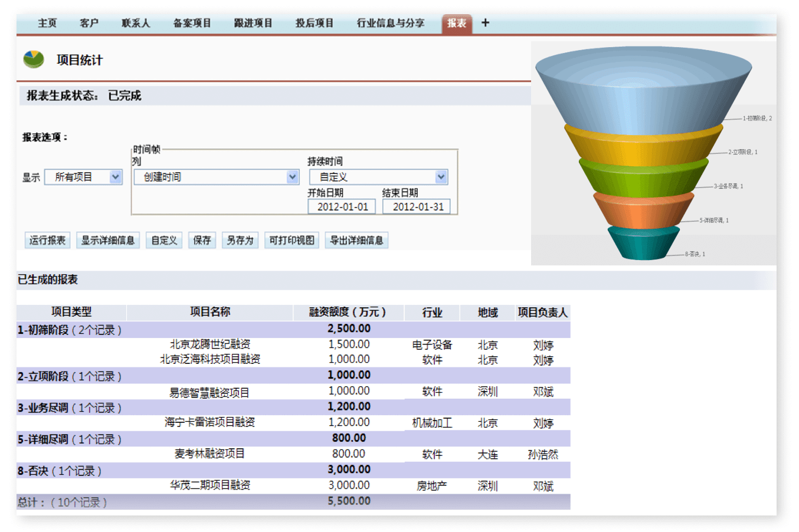This screenshot has width=799, height=532.
Task: Select the 1-初筛阶段 group row
Action: pos(293,330)
